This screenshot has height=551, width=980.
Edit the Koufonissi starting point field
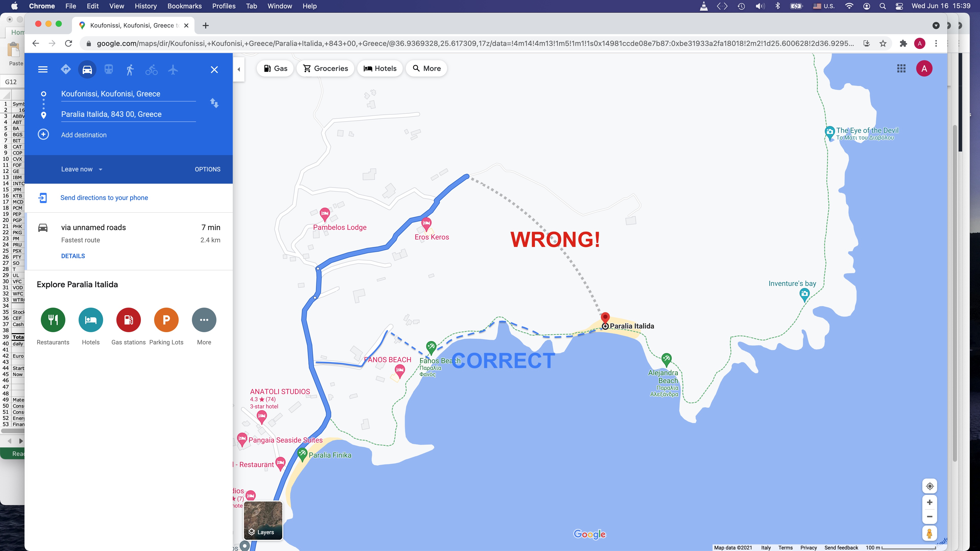pyautogui.click(x=128, y=94)
